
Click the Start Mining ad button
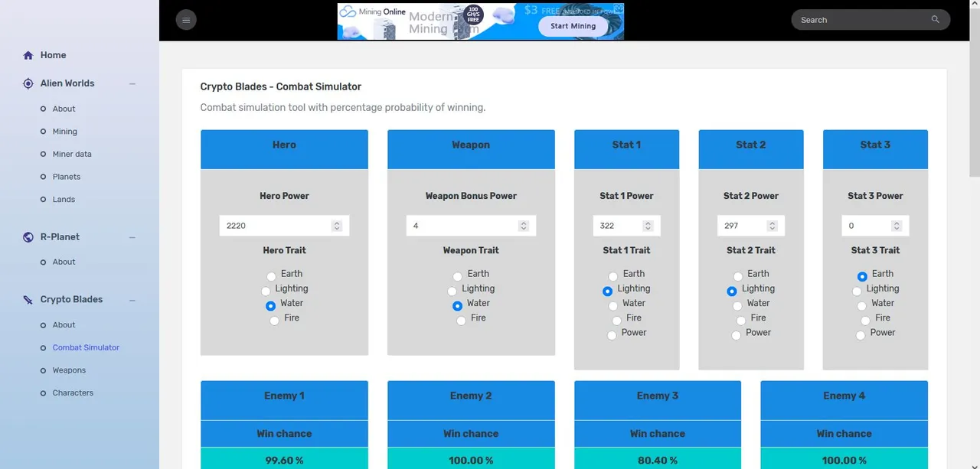point(573,26)
